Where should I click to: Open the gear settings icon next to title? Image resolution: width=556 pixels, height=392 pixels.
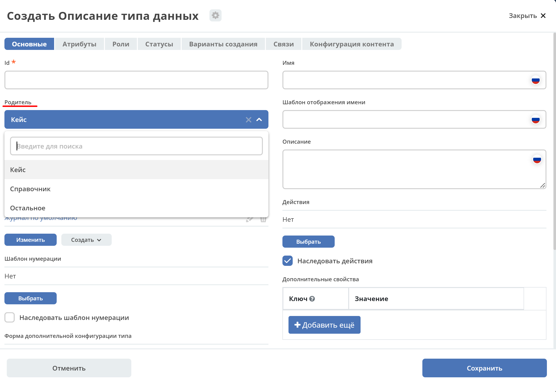coord(215,15)
